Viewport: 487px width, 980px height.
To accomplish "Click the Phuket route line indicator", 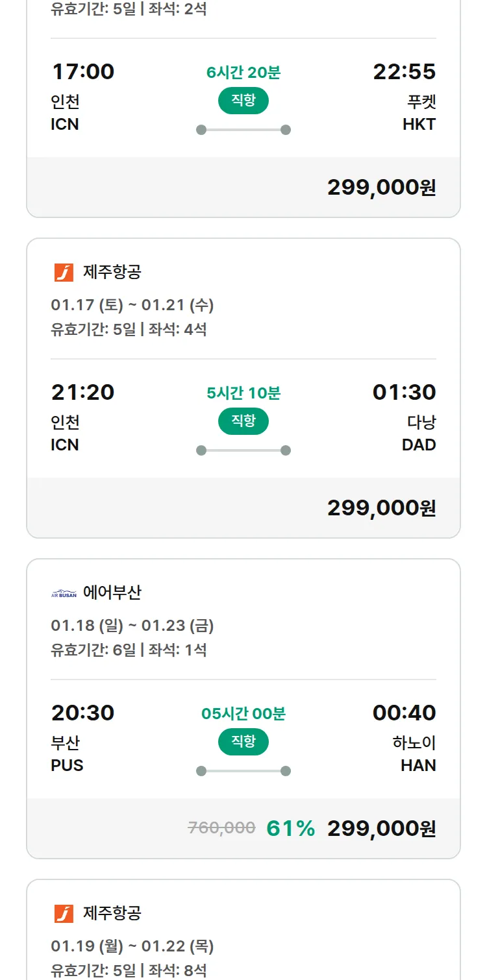I will point(243,130).
